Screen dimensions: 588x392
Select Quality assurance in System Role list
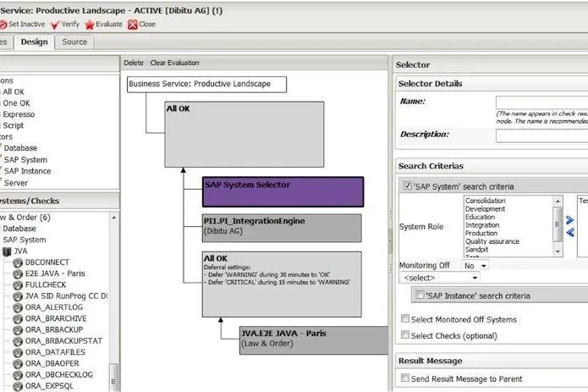click(x=492, y=241)
